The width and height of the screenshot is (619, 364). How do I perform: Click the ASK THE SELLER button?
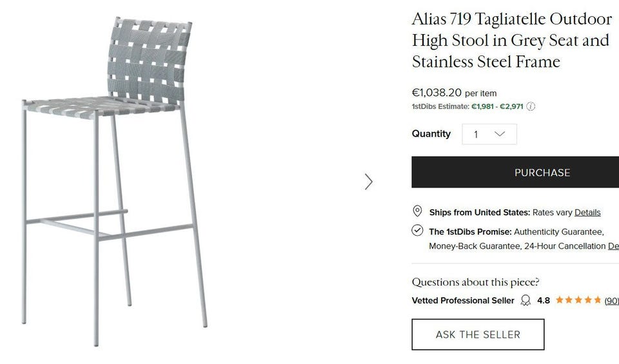pyautogui.click(x=478, y=334)
